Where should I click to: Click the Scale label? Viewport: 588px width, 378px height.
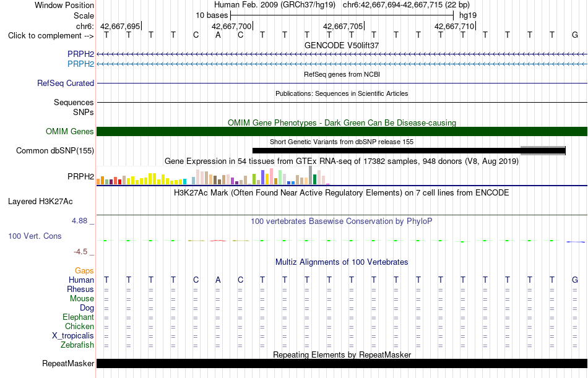[x=84, y=15]
